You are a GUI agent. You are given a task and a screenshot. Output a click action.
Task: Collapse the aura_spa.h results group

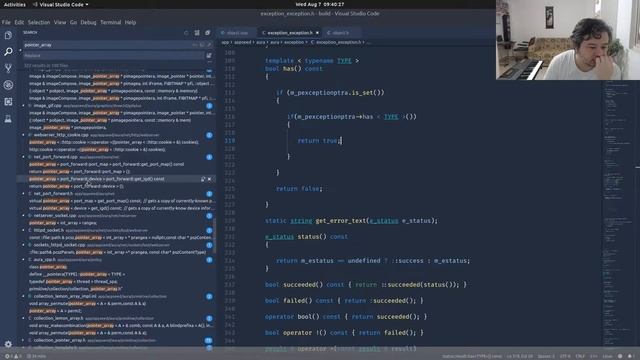23,260
